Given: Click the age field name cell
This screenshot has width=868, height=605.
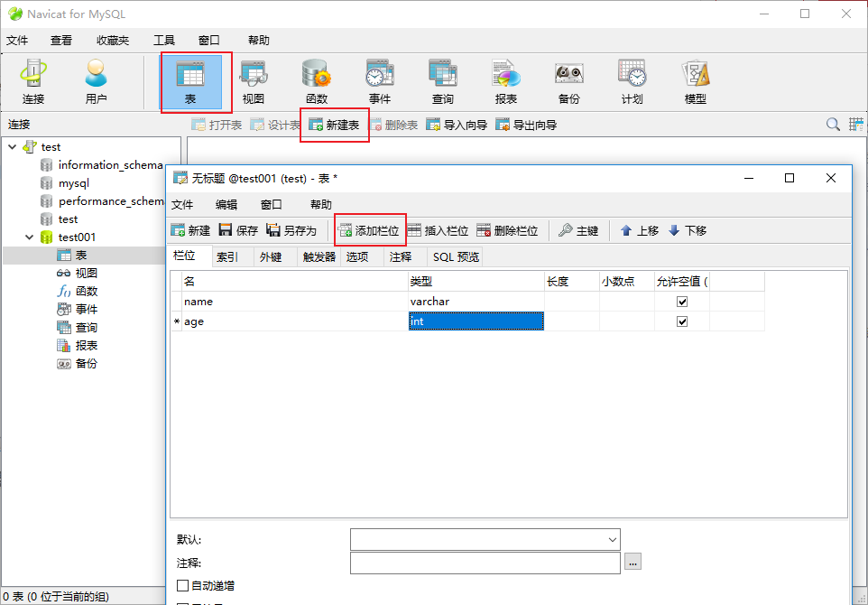Looking at the screenshot, I should pos(295,321).
